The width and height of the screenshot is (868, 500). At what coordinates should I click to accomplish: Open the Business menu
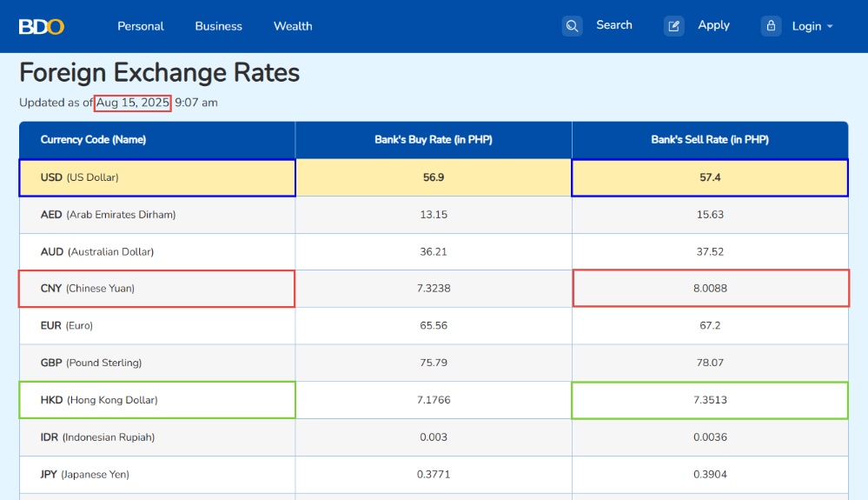(x=219, y=26)
